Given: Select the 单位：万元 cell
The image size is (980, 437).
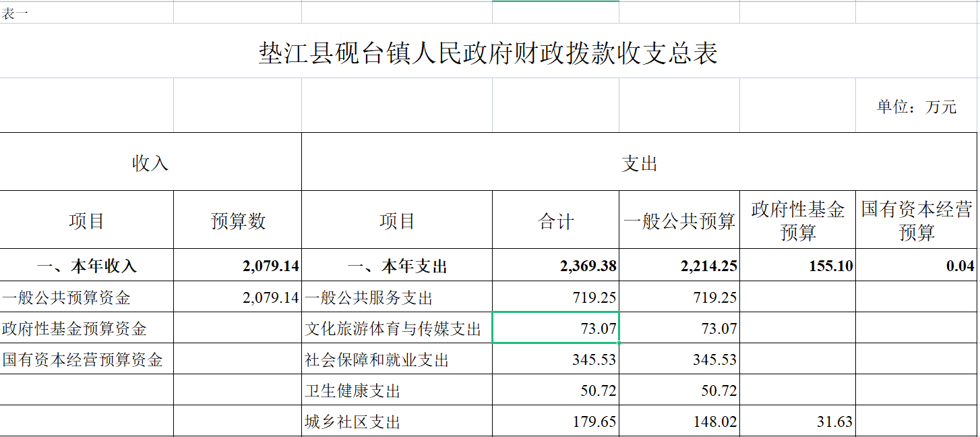Looking at the screenshot, I should [917, 107].
